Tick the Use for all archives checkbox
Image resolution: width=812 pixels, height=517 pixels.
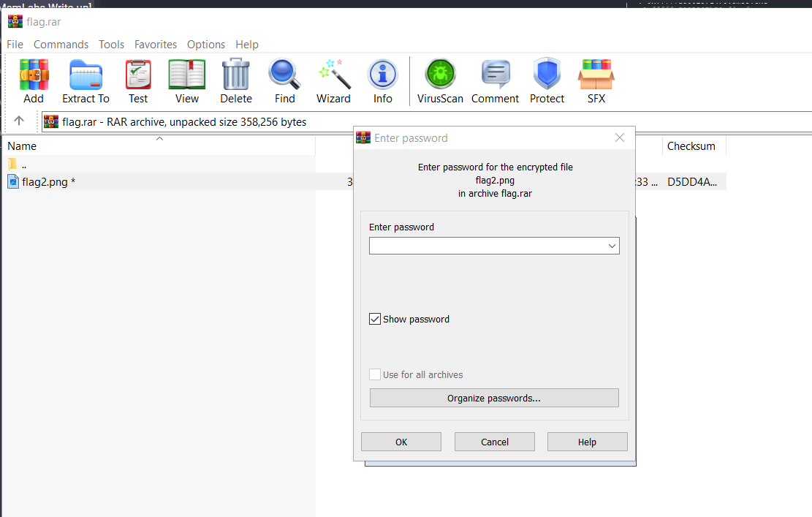click(x=375, y=374)
